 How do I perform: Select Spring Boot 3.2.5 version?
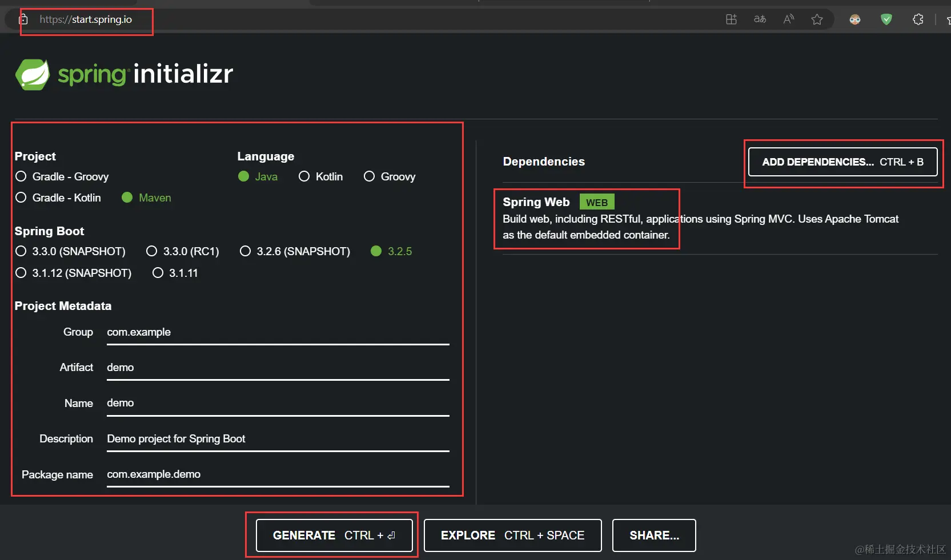point(391,251)
